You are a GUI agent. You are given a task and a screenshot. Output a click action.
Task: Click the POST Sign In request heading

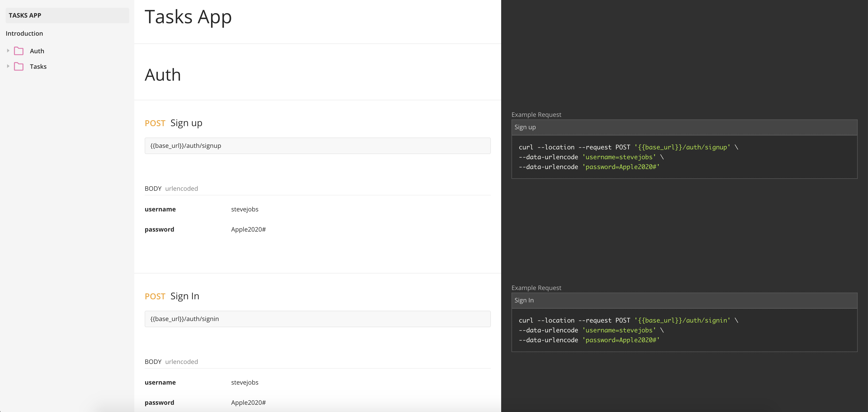172,296
